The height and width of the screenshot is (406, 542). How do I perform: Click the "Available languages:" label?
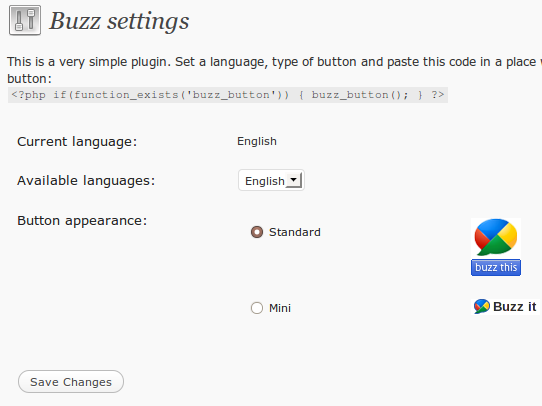pos(86,181)
